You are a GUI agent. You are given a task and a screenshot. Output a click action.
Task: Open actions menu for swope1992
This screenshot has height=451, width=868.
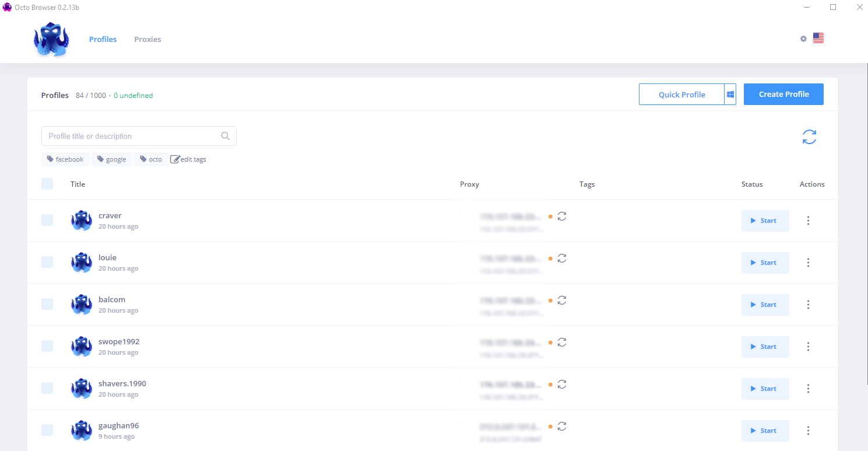click(808, 347)
